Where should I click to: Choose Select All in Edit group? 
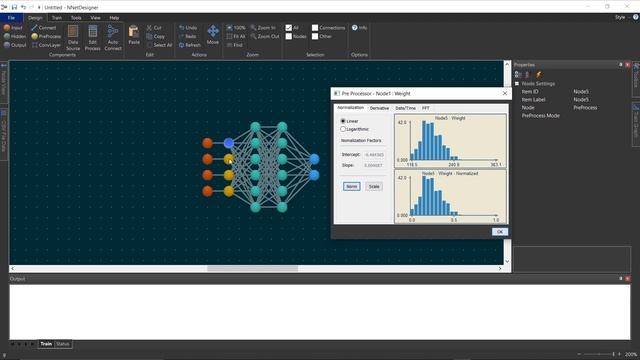click(x=159, y=45)
